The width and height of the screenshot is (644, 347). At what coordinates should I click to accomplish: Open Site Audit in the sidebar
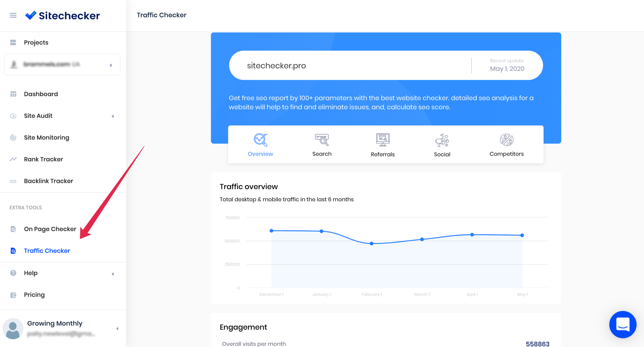38,116
